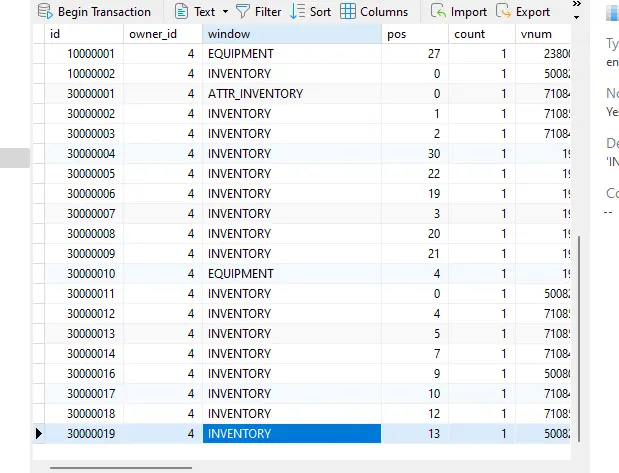Image resolution: width=619 pixels, height=473 pixels.
Task: Select the 'id' column header
Action: [84, 34]
